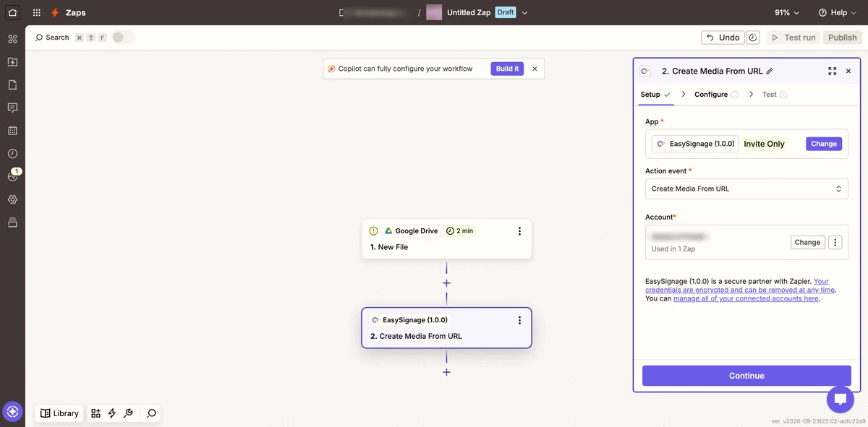The height and width of the screenshot is (427, 868).
Task: Click Change button for the Account
Action: click(x=807, y=243)
